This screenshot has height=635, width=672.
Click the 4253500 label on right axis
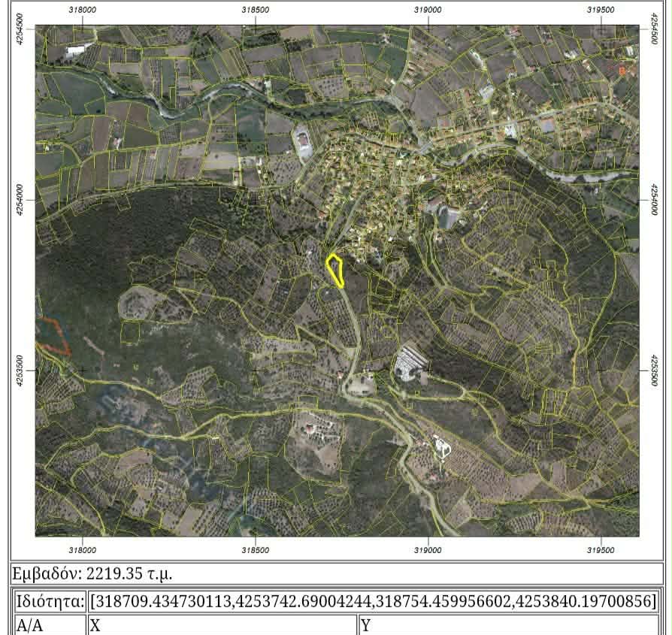(654, 371)
